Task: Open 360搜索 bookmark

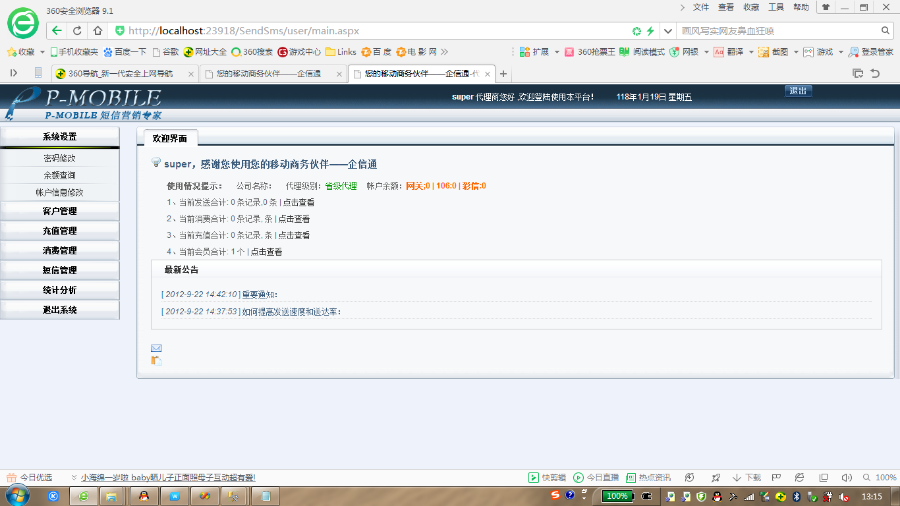Action: click(252, 52)
